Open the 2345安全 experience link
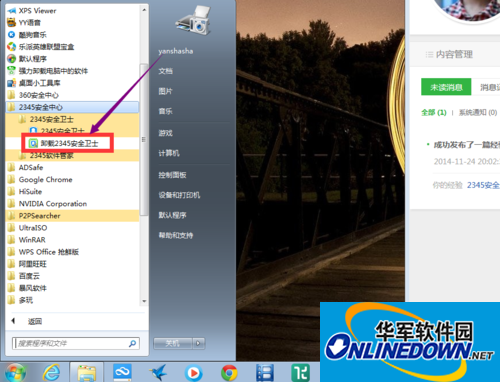500x382 pixels. tap(483, 185)
